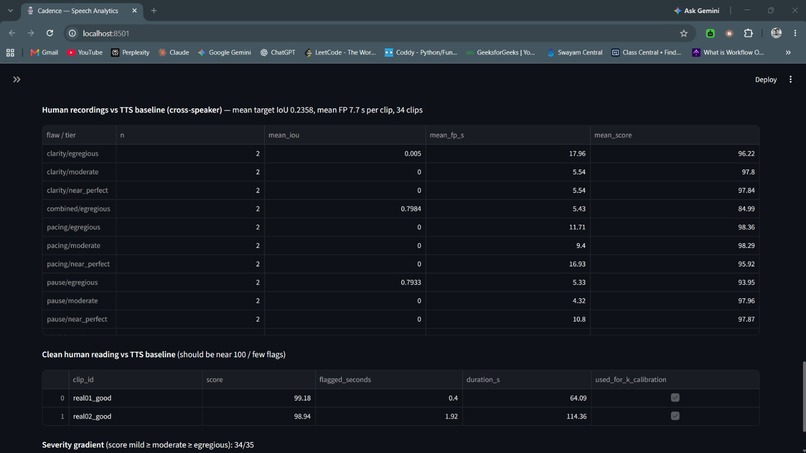Close the Cadence — Speech Analytics tab
This screenshot has width=806, height=453.
pos(135,11)
